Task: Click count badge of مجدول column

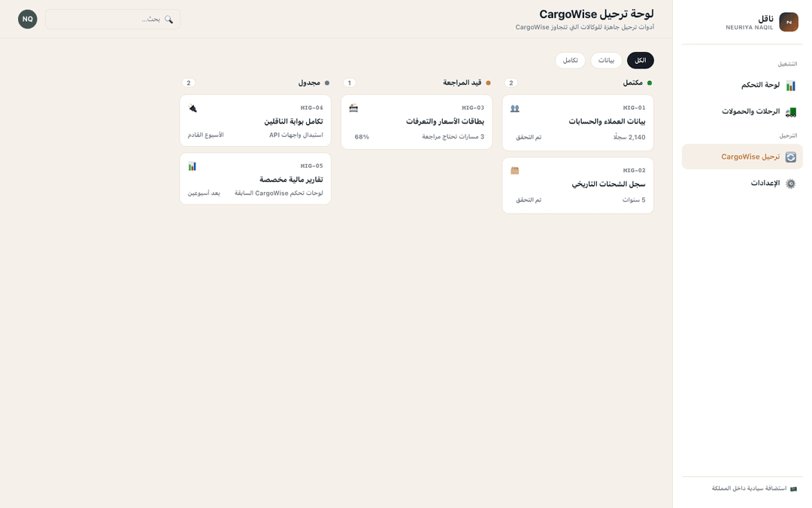Action: (189, 83)
